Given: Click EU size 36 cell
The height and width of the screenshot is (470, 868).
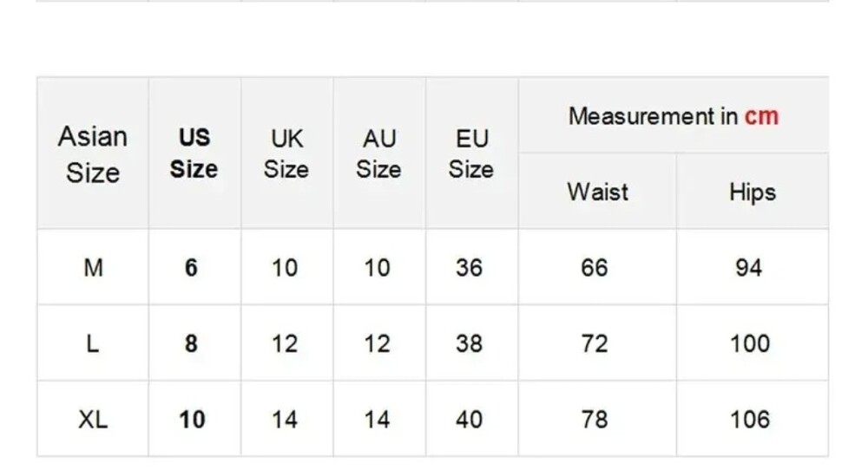Looking at the screenshot, I should [469, 268].
